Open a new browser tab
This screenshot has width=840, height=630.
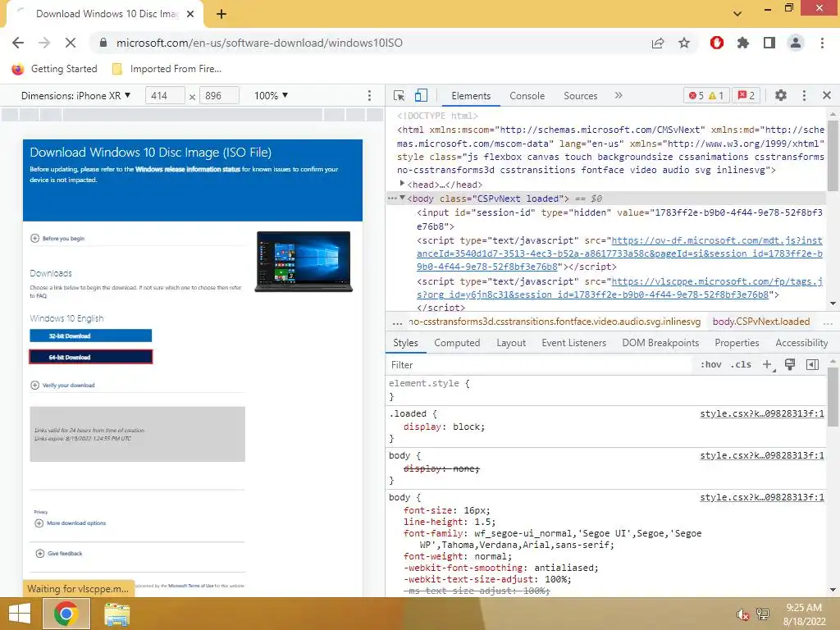pos(221,14)
